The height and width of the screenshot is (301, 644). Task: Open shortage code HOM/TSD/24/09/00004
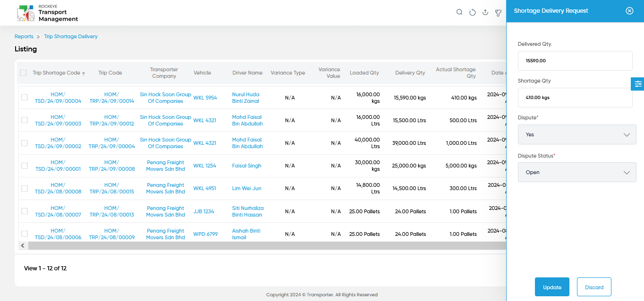click(58, 98)
